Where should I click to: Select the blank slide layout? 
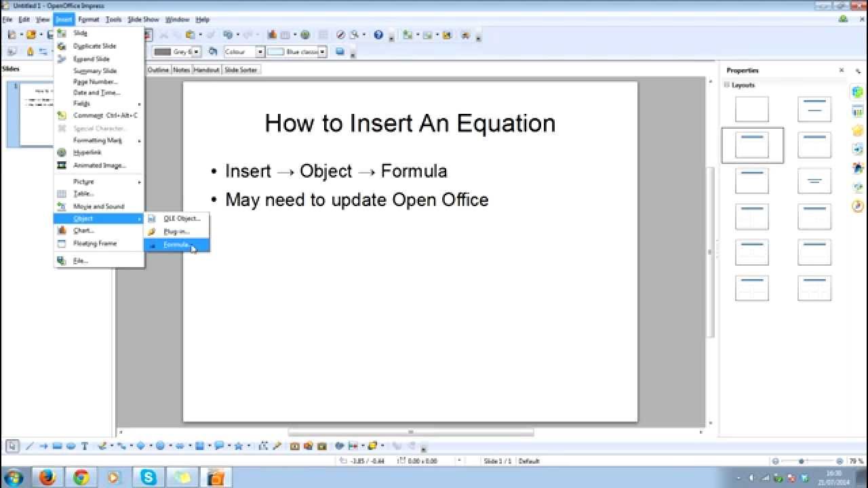coord(752,109)
